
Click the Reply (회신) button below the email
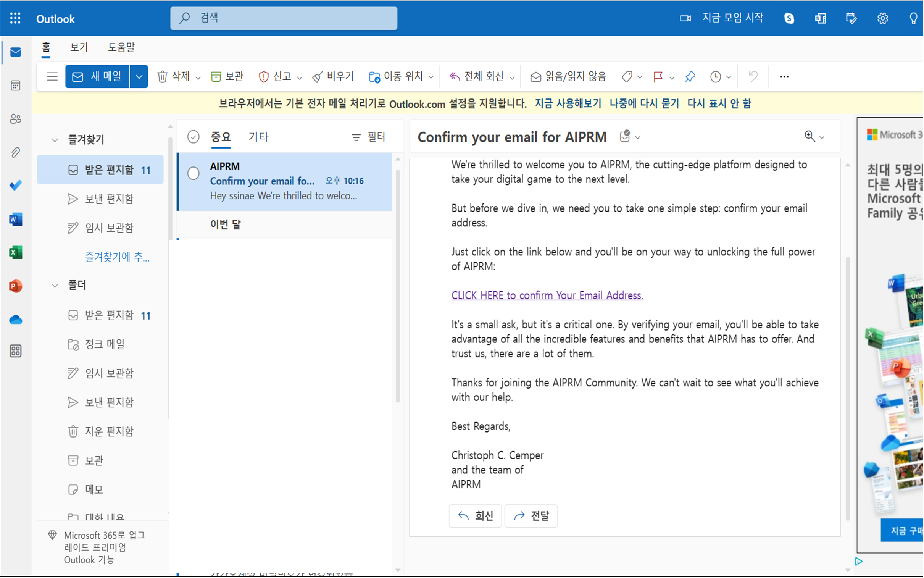(x=476, y=516)
